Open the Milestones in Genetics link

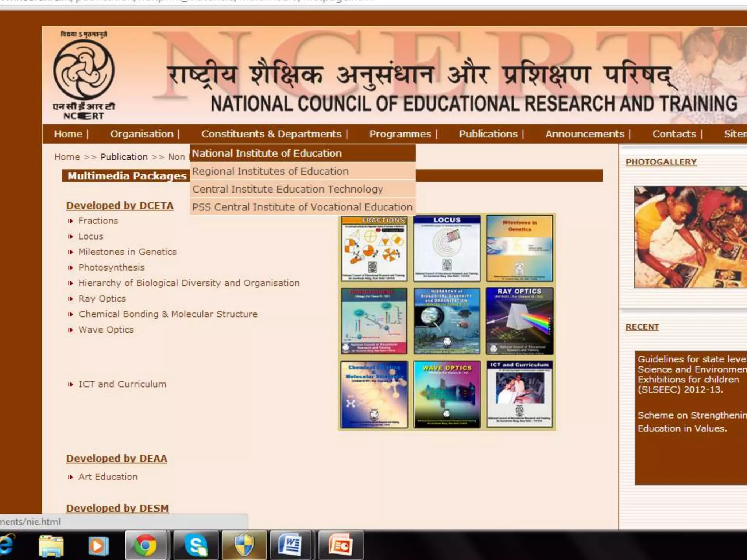pyautogui.click(x=127, y=252)
